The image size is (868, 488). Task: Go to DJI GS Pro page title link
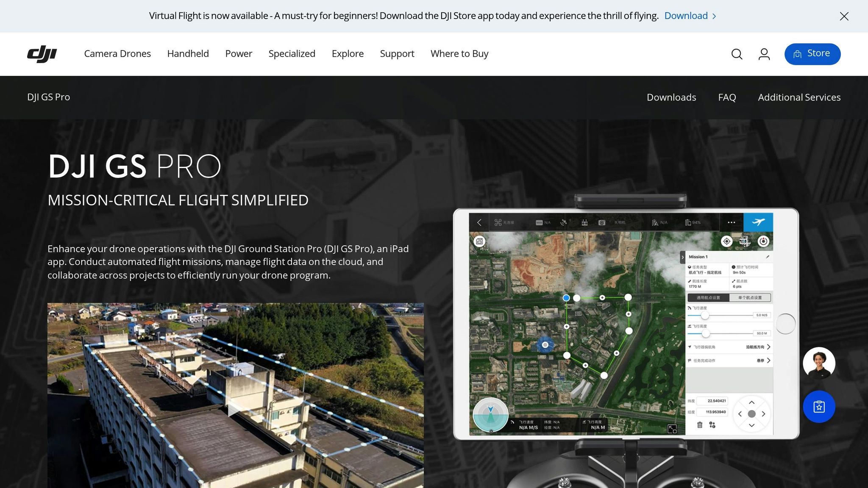[48, 97]
